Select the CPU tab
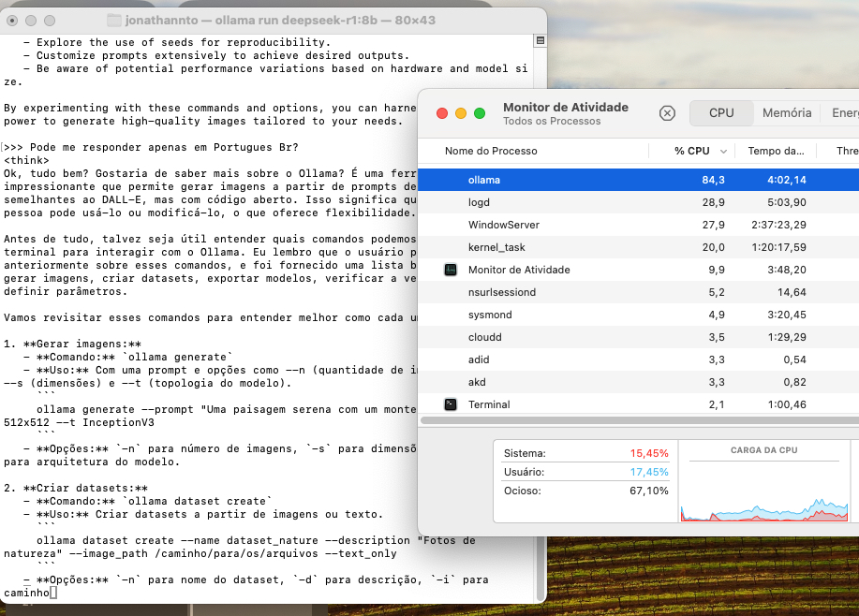 (x=721, y=112)
